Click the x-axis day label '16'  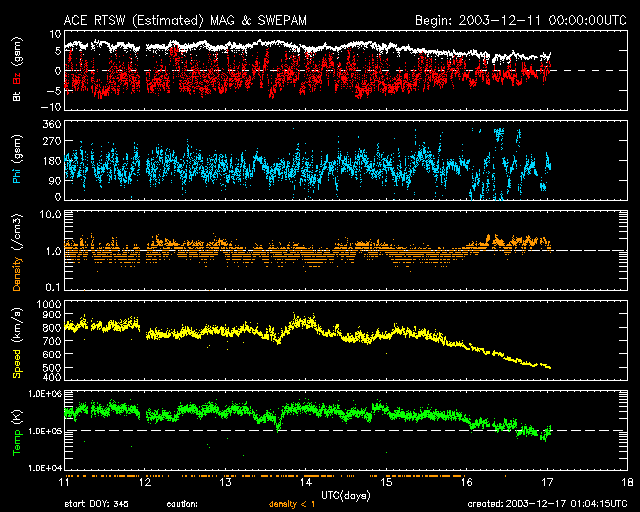click(x=467, y=482)
